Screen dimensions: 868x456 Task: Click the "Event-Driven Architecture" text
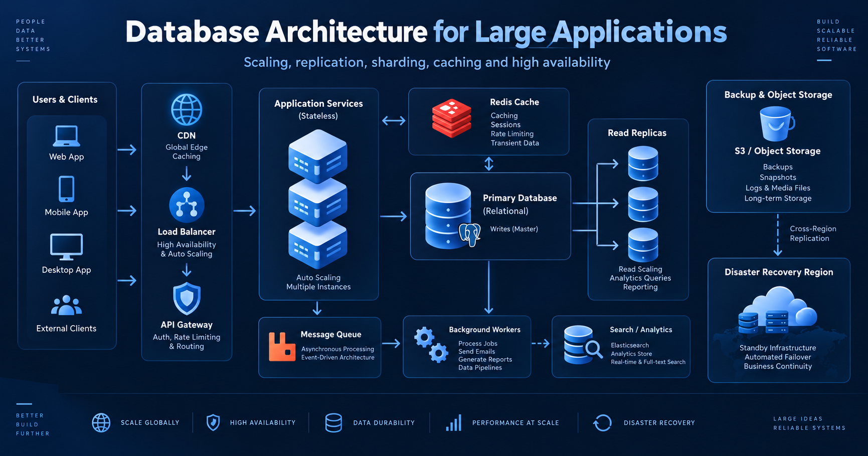(x=337, y=358)
